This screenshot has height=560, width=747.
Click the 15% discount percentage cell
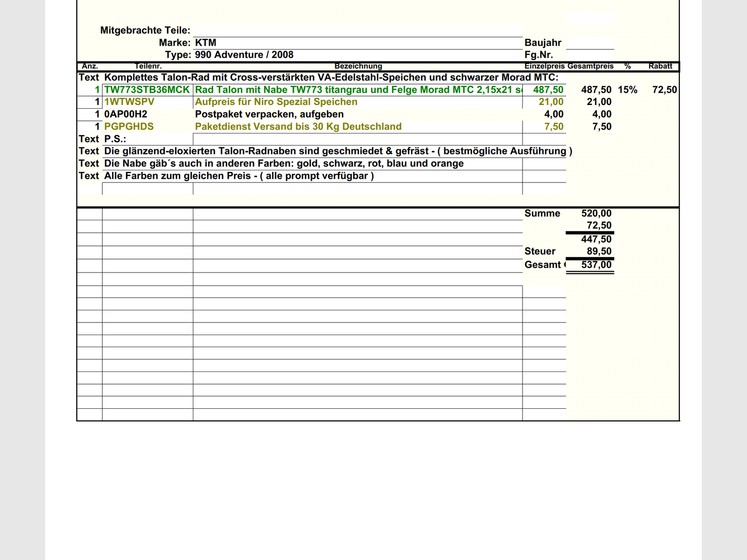click(x=627, y=90)
